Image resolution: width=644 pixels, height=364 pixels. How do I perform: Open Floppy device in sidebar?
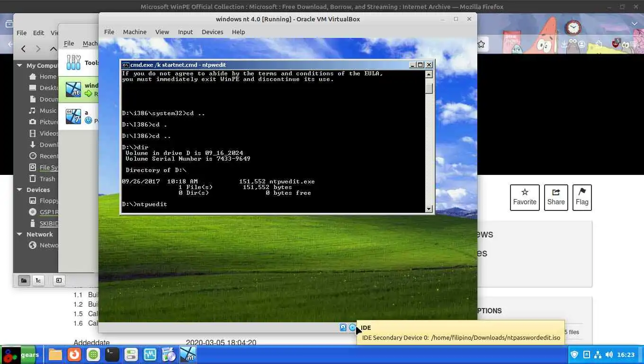tap(43, 200)
